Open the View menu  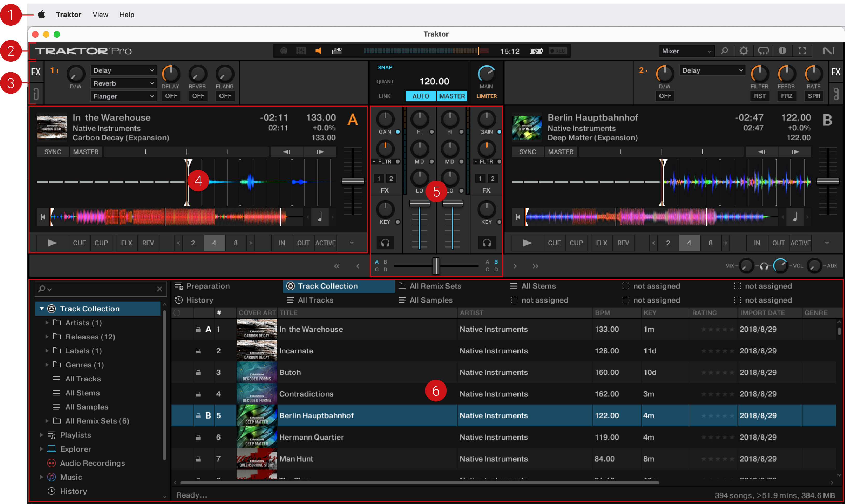tap(100, 15)
